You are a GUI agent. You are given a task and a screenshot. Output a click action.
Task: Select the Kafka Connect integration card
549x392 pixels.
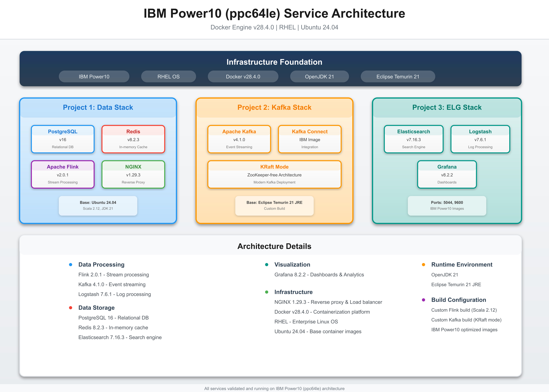coord(310,139)
